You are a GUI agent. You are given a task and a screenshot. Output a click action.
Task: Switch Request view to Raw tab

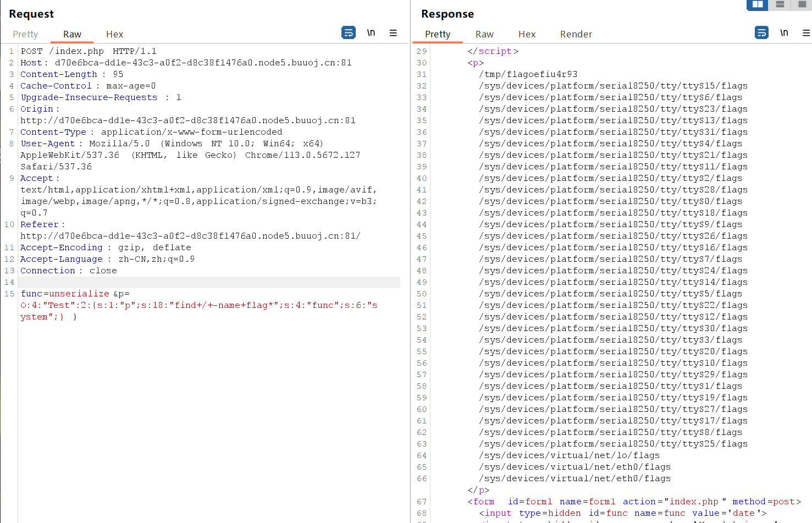click(72, 34)
